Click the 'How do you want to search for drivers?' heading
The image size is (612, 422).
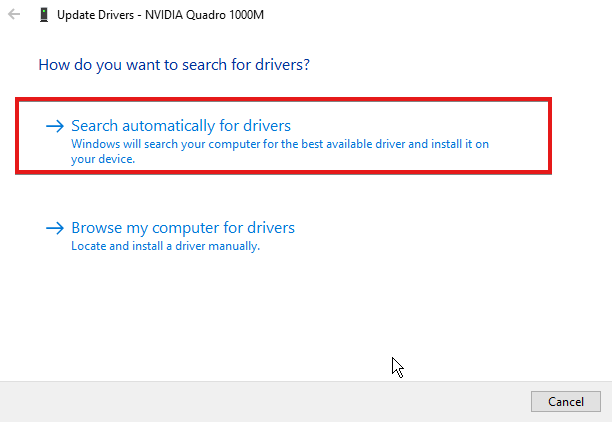coord(174,65)
